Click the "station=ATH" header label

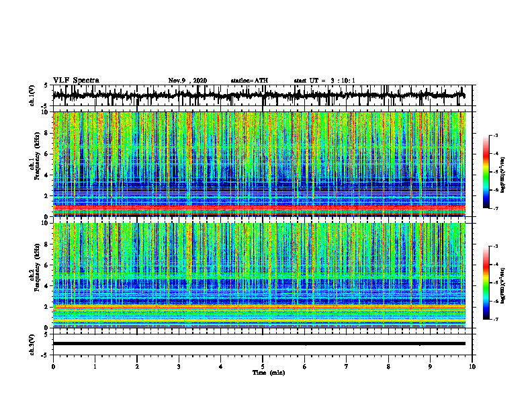coord(249,81)
